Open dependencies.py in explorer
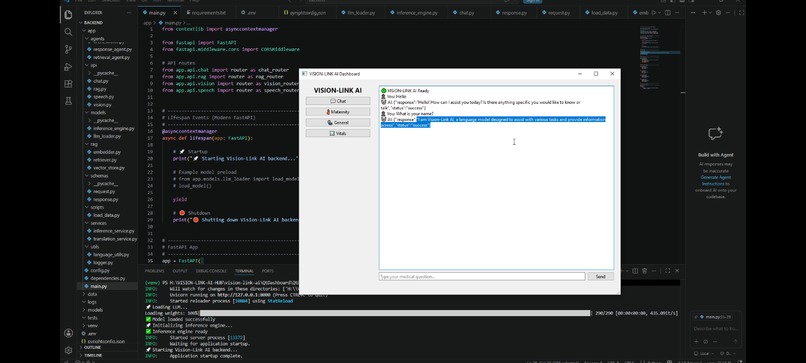The width and height of the screenshot is (806, 363). [109, 278]
